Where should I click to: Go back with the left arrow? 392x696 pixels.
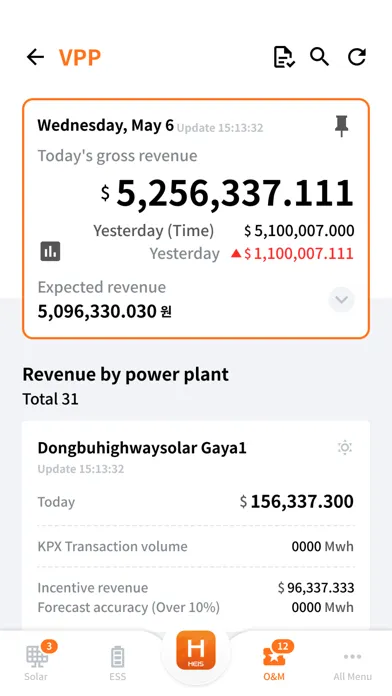(35, 57)
